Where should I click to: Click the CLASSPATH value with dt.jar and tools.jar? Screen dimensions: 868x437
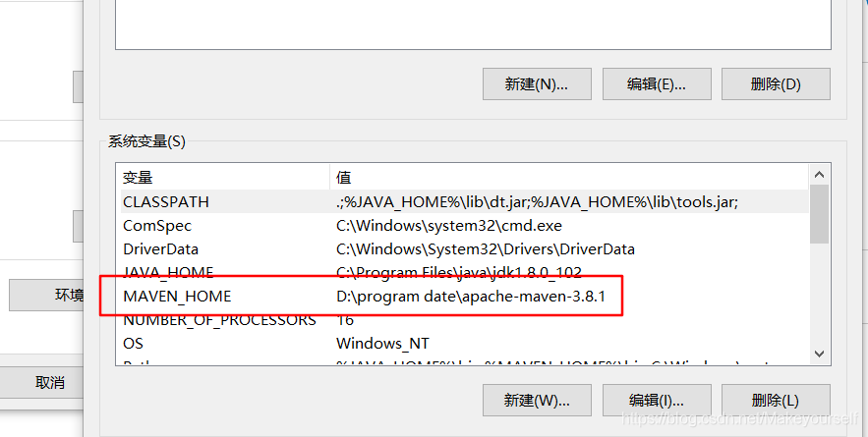(x=537, y=202)
